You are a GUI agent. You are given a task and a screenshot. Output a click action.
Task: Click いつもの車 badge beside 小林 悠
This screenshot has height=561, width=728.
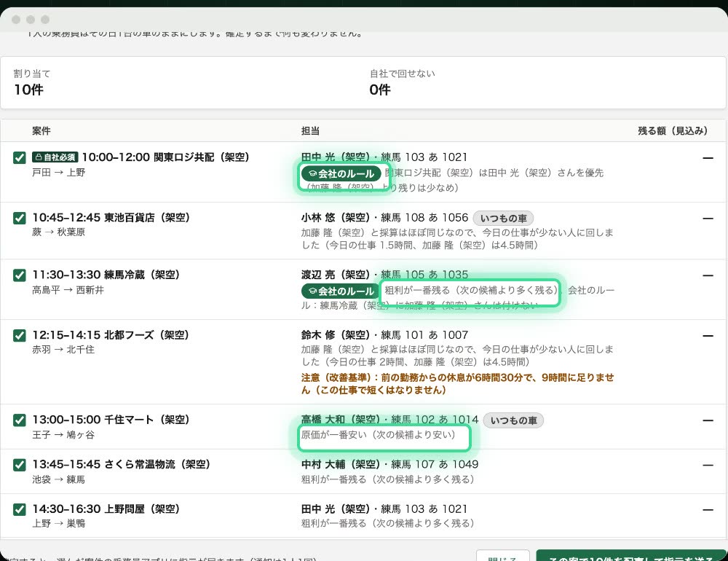click(503, 218)
